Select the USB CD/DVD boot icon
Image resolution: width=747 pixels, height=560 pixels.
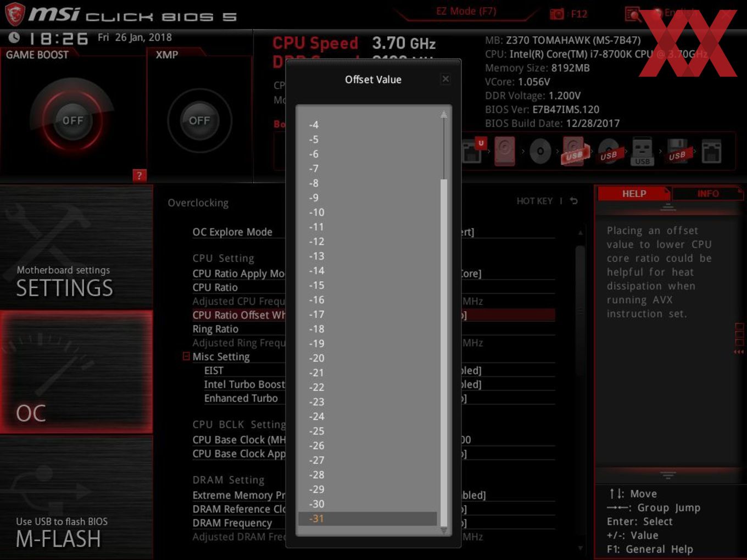[x=609, y=151]
